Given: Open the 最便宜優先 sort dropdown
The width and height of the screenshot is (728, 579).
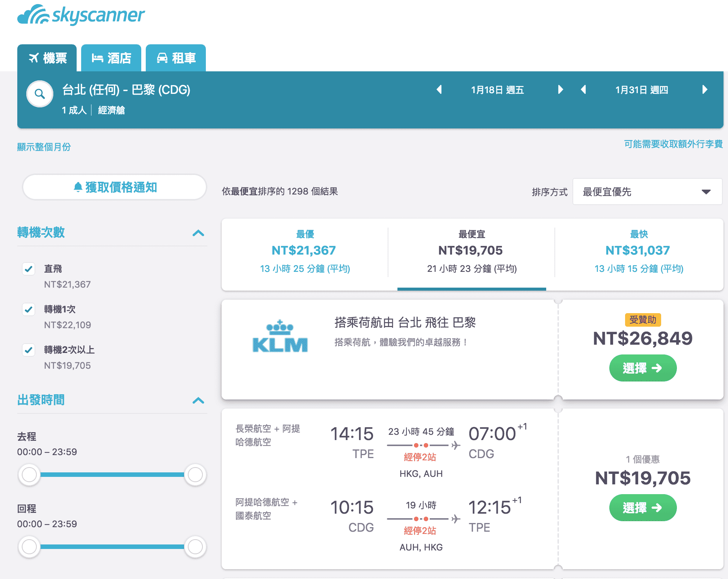Looking at the screenshot, I should (x=647, y=192).
